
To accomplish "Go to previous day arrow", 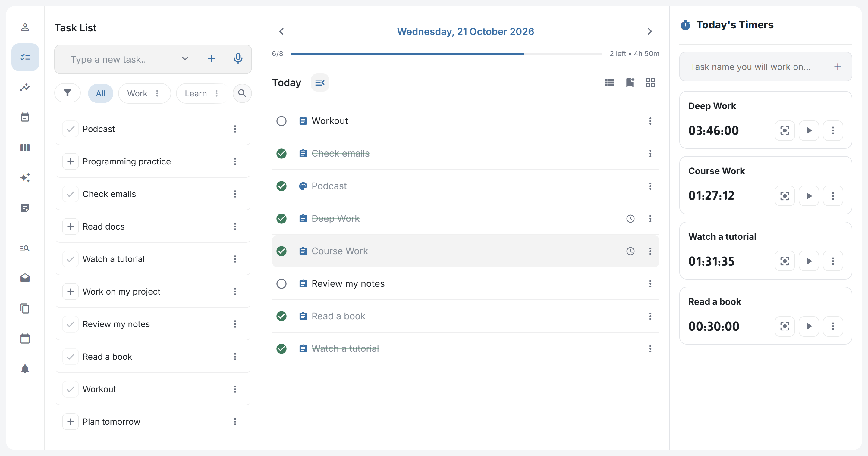I will tap(282, 31).
